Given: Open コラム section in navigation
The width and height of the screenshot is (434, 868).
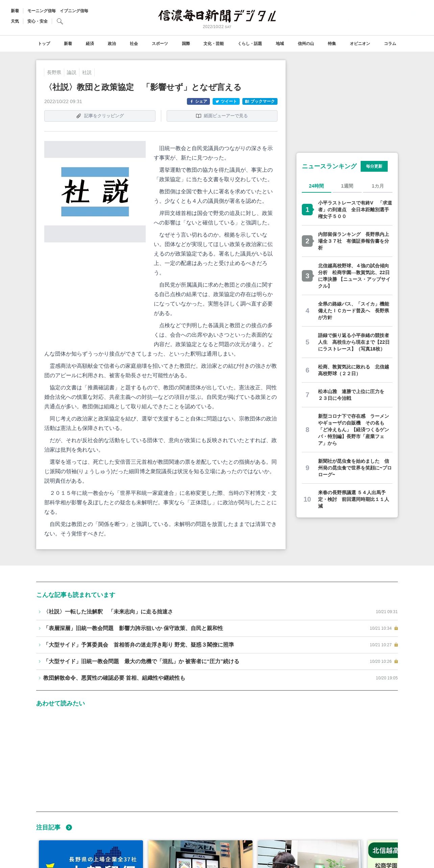Looking at the screenshot, I should 390,44.
